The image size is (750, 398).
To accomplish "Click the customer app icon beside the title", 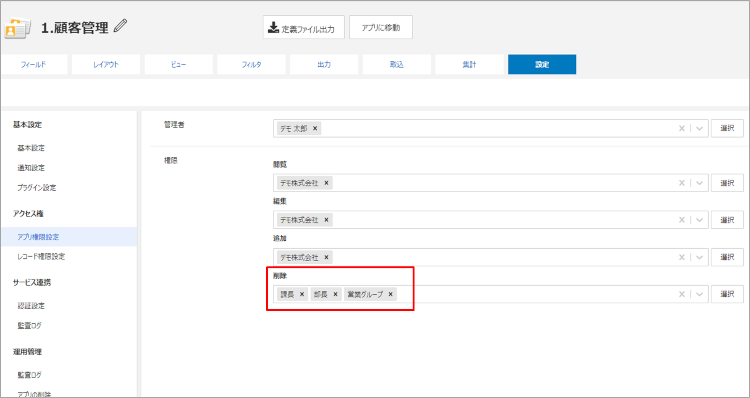I will [x=17, y=28].
